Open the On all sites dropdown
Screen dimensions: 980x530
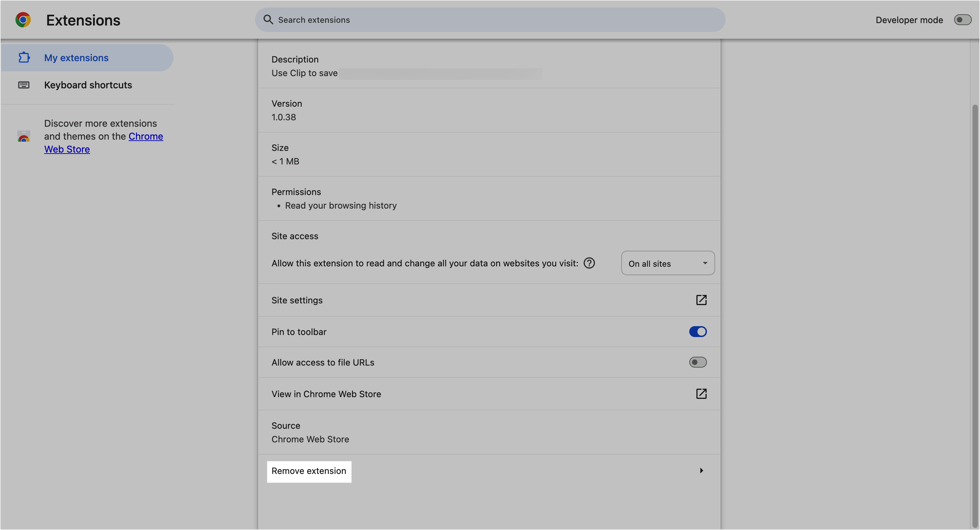(668, 263)
